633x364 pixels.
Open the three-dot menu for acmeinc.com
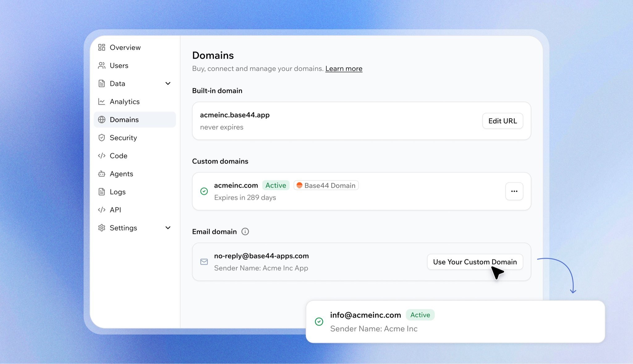514,191
